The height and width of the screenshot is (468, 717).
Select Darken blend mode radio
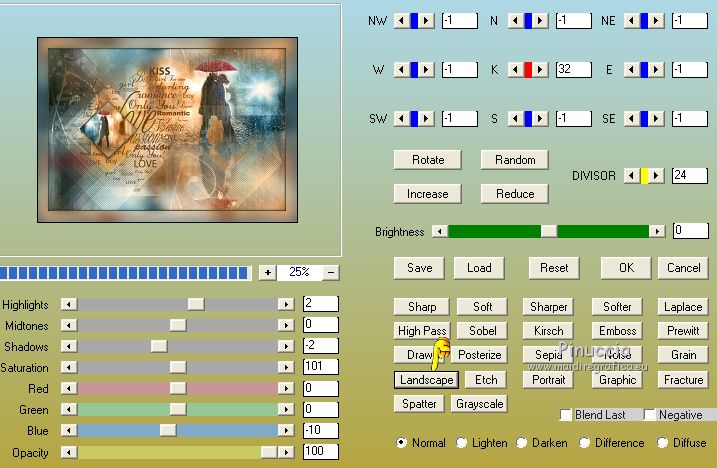[x=521, y=442]
